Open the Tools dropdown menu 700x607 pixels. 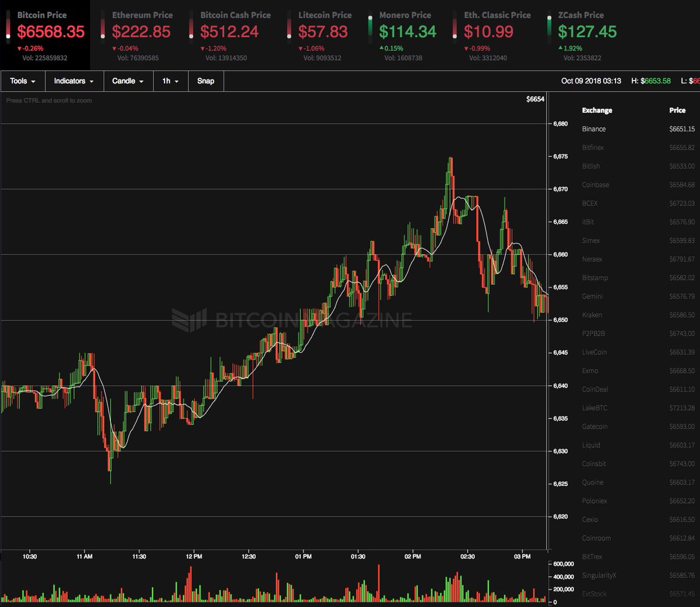coord(22,81)
